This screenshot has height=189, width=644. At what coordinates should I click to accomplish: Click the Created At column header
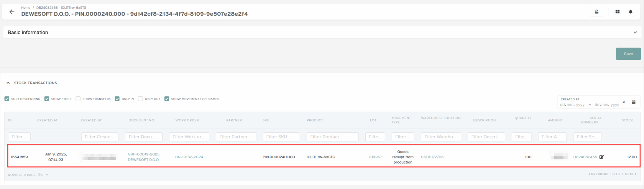(x=47, y=120)
